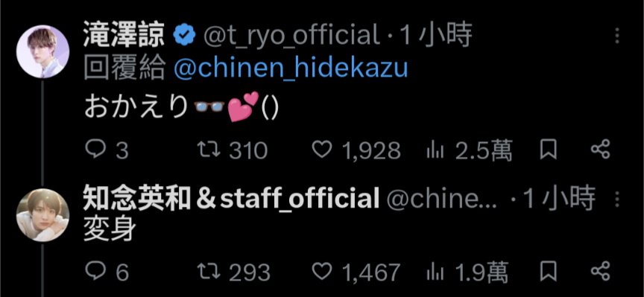Reply to the 変身 tweet
The image size is (644, 297).
click(107, 272)
